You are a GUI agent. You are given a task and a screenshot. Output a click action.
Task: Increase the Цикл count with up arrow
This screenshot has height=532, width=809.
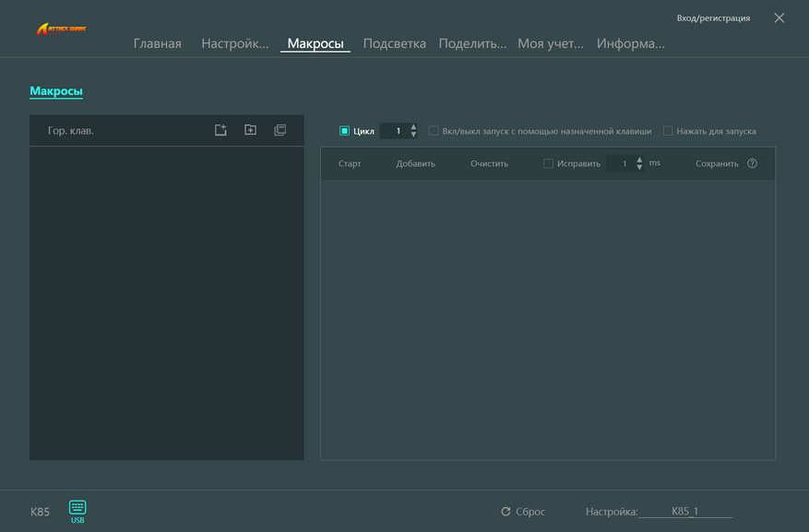[413, 127]
